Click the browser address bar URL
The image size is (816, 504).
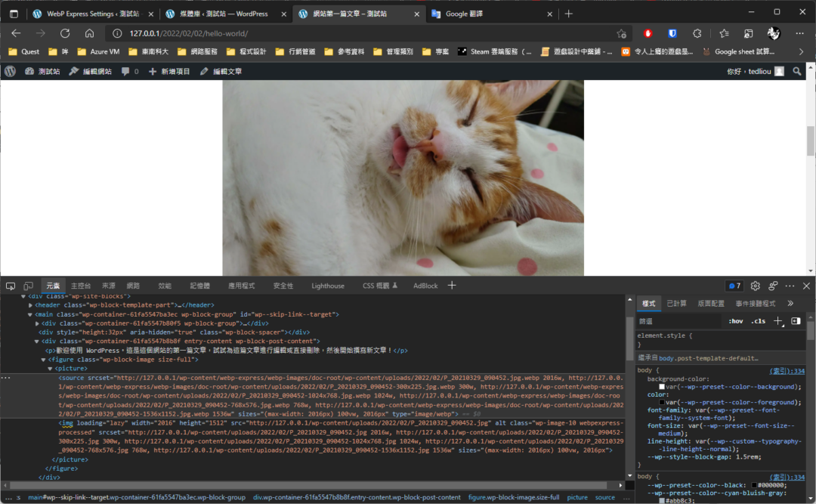189,33
